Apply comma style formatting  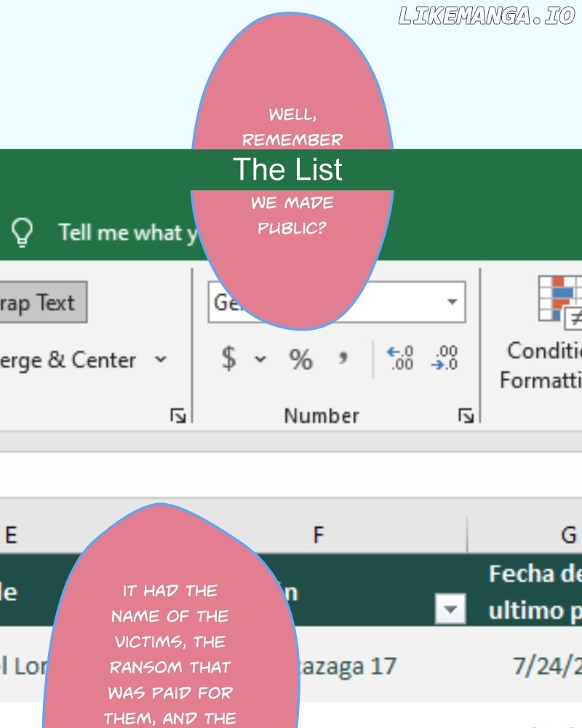[x=343, y=358]
